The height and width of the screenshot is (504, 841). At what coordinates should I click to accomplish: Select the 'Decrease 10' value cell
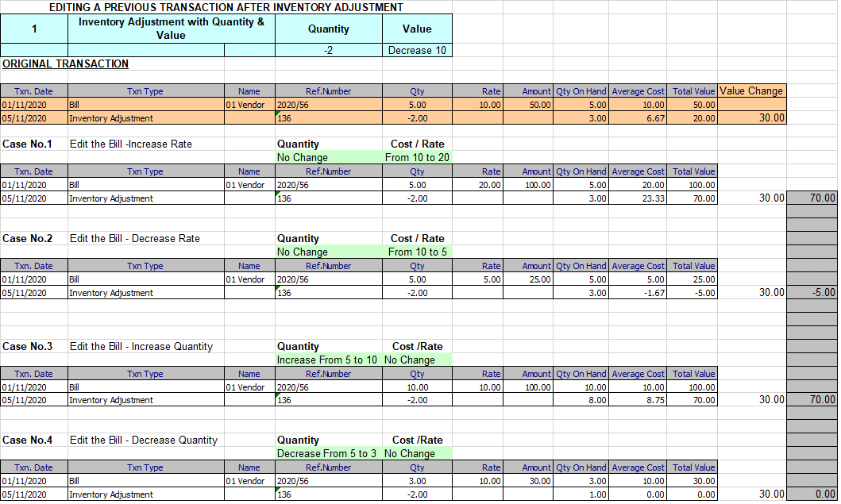pyautogui.click(x=417, y=51)
